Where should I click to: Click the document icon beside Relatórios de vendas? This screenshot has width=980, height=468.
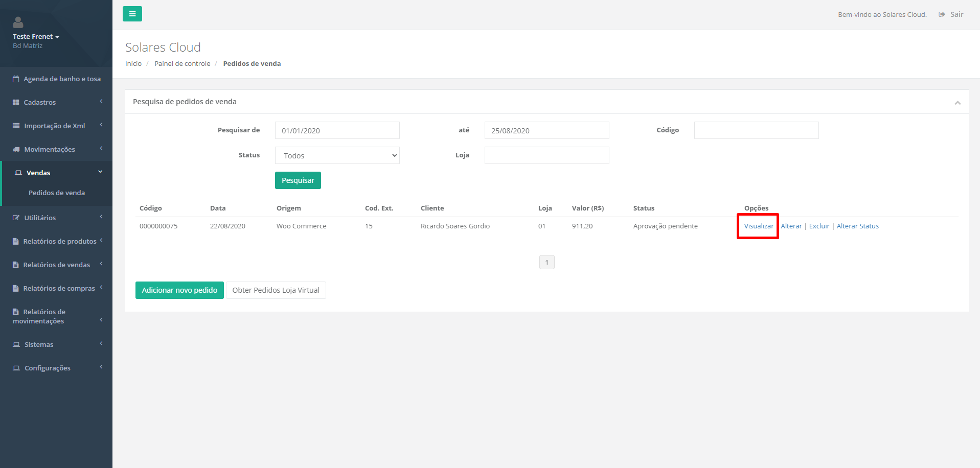(x=16, y=265)
